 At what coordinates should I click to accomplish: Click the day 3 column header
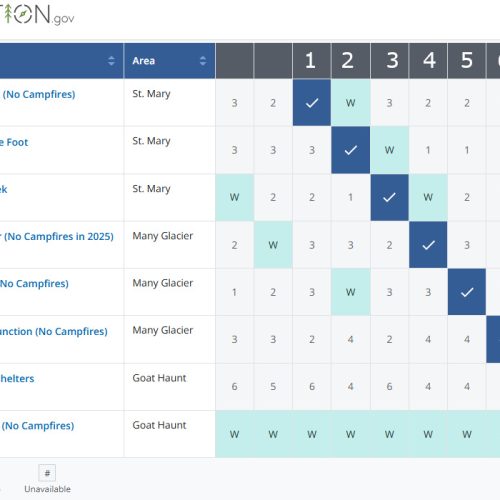(x=389, y=61)
